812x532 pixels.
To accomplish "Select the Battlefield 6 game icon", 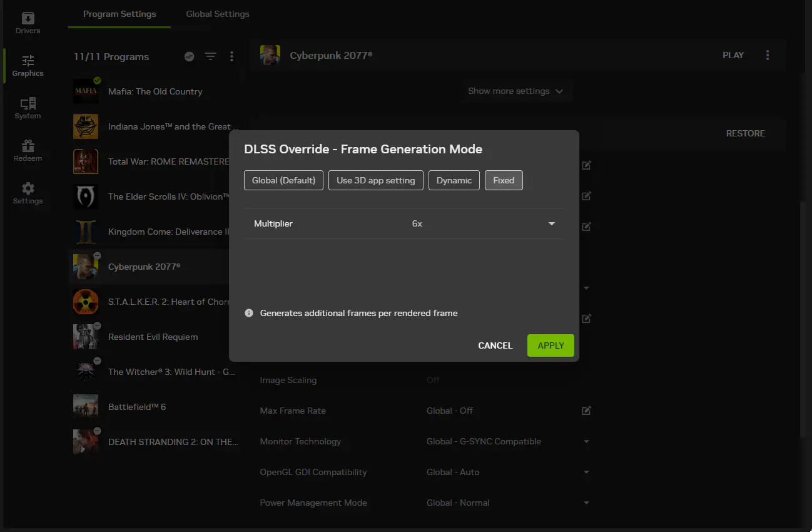I will click(x=86, y=407).
